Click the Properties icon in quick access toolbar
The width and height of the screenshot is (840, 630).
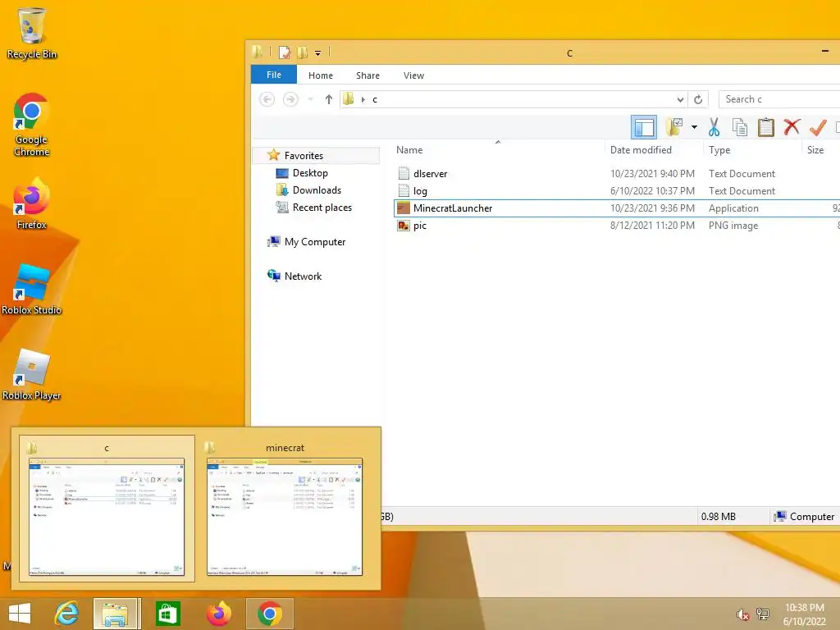285,52
